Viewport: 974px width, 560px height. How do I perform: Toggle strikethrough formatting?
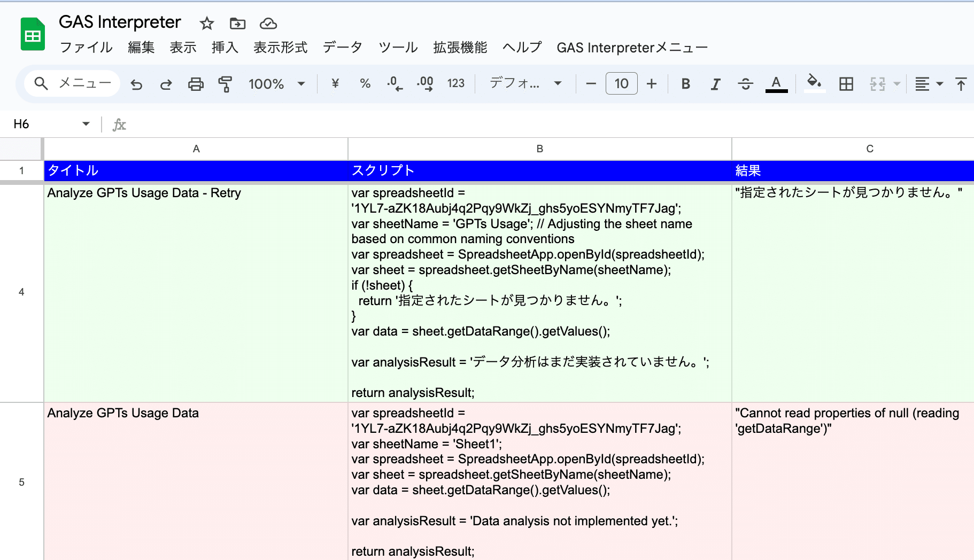point(745,84)
